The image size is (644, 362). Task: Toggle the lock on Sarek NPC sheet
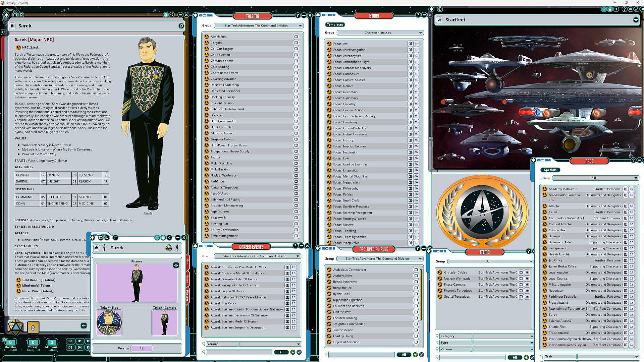pyautogui.click(x=166, y=15)
